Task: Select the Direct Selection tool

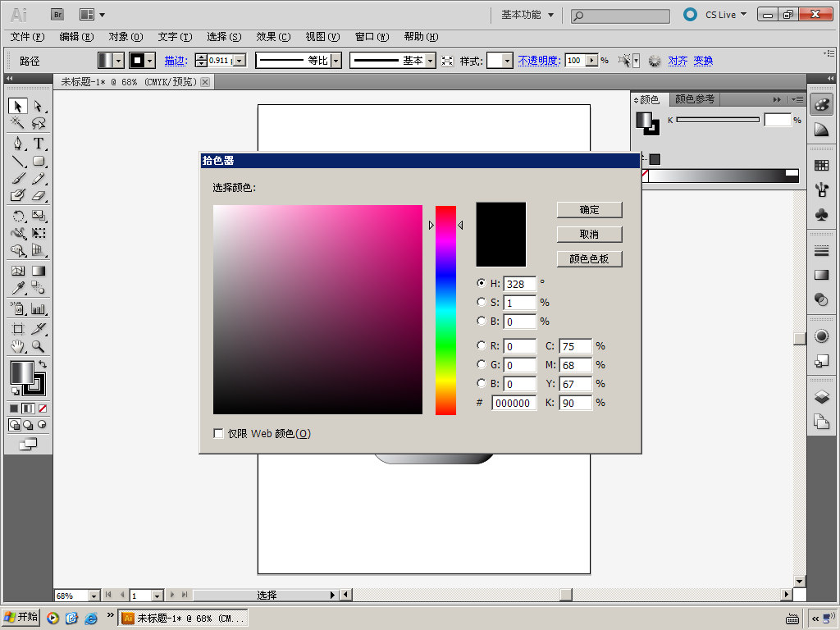Action: 39,106
